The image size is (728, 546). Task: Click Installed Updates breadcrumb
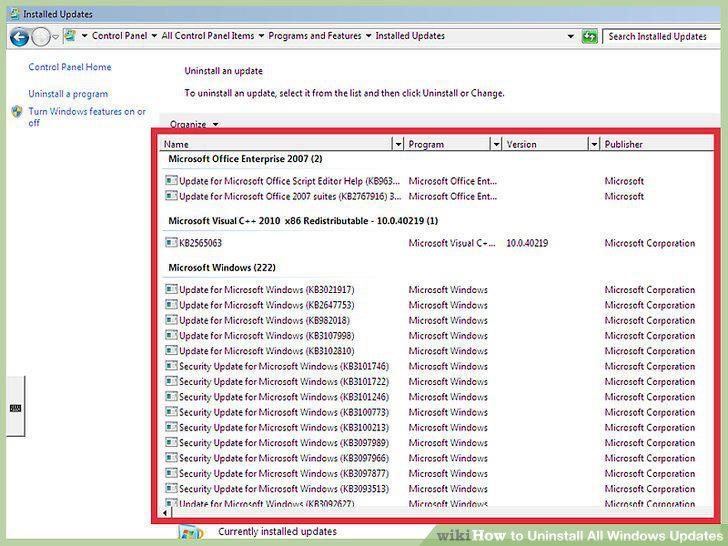(410, 35)
